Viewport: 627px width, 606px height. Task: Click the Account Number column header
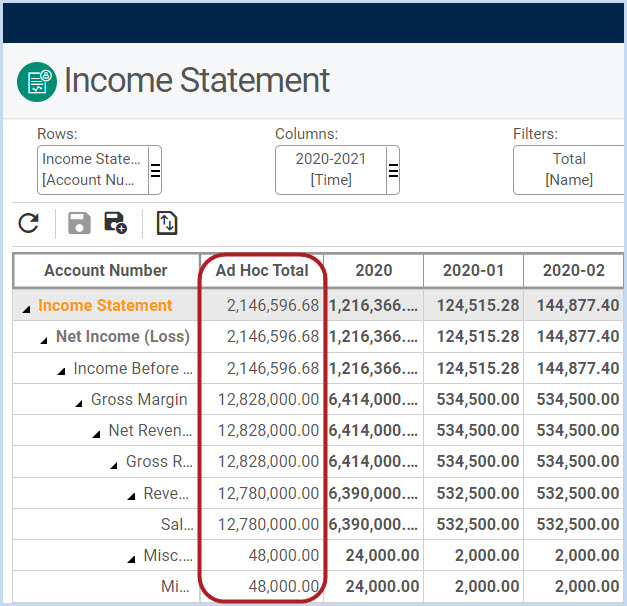click(x=106, y=270)
